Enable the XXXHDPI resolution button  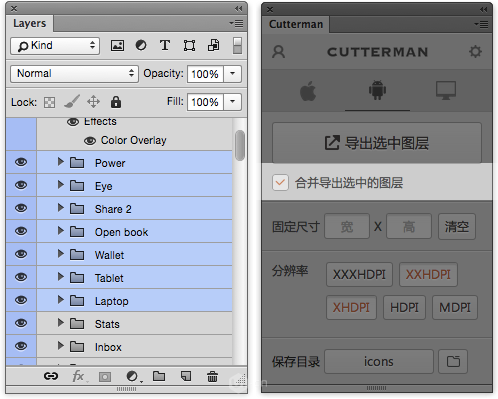click(x=359, y=275)
